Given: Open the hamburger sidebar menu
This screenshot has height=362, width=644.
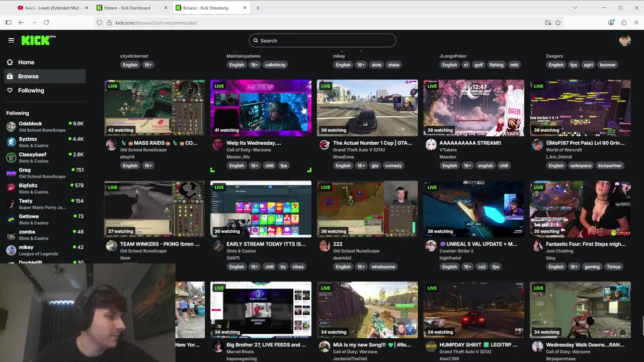Looking at the screenshot, I should click(11, 40).
